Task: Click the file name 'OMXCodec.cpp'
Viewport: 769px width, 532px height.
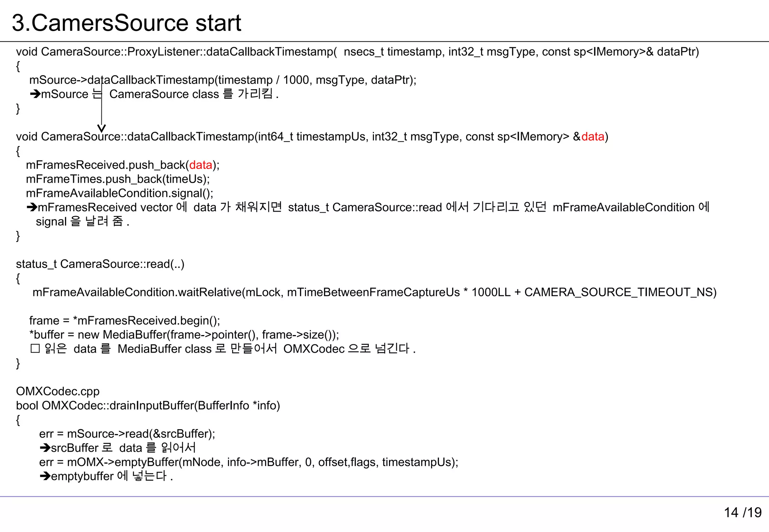Action: pos(58,391)
